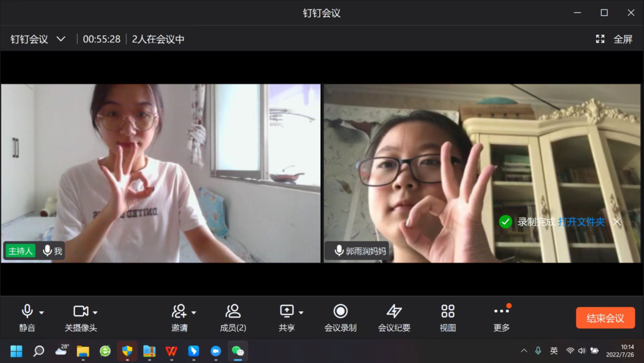Open the yellow archive folder app in taskbar
The height and width of the screenshot is (363, 644).
150,351
